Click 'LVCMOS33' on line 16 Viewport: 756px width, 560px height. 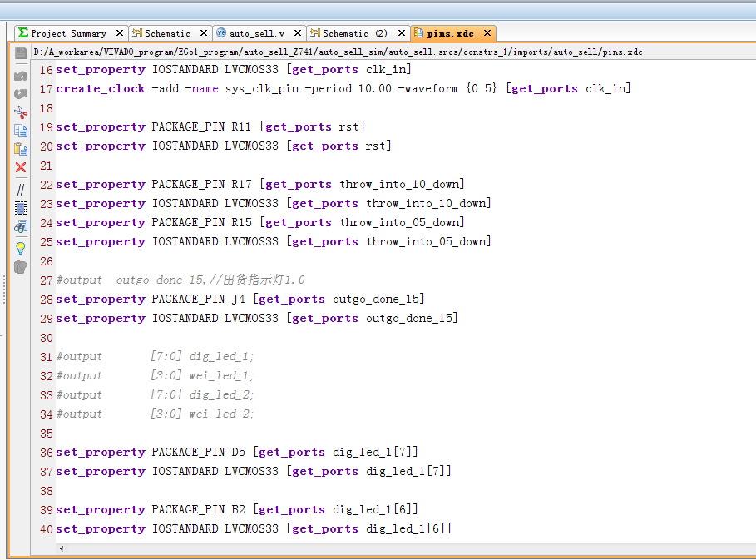coord(252,69)
